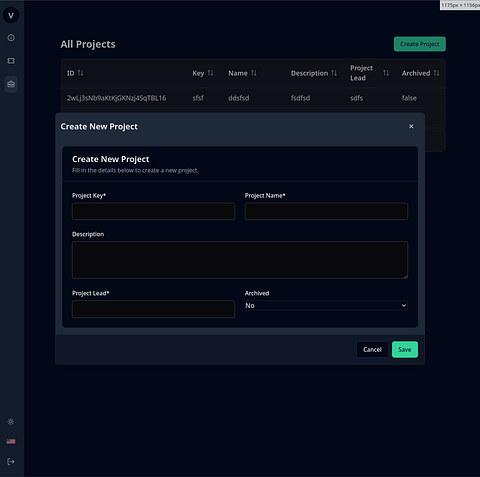
Task: Click the Project Lead input field
Action: [x=153, y=309]
